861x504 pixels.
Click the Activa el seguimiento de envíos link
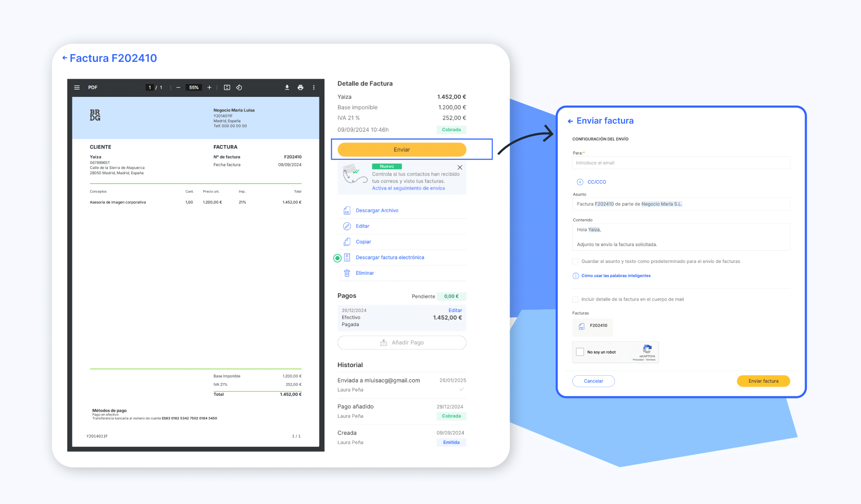coord(408,188)
